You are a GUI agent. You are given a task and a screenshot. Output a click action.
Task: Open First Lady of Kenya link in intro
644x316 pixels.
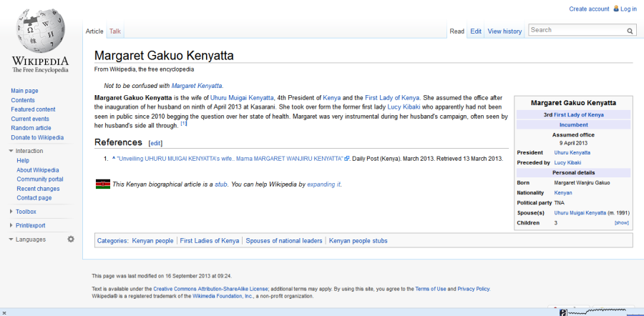point(392,98)
